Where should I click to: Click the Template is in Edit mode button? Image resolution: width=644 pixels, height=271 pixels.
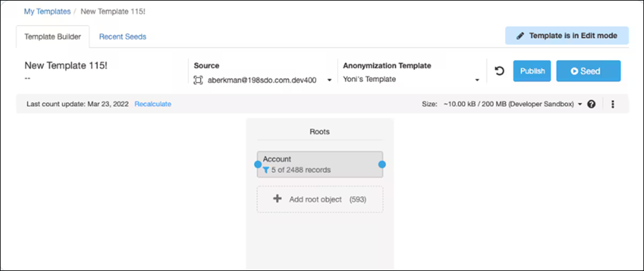point(567,36)
